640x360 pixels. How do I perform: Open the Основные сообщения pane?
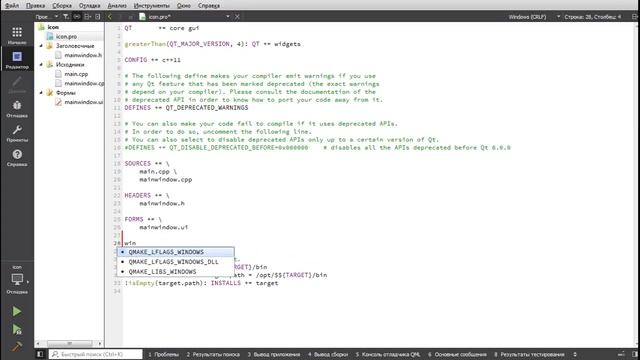tap(457, 354)
